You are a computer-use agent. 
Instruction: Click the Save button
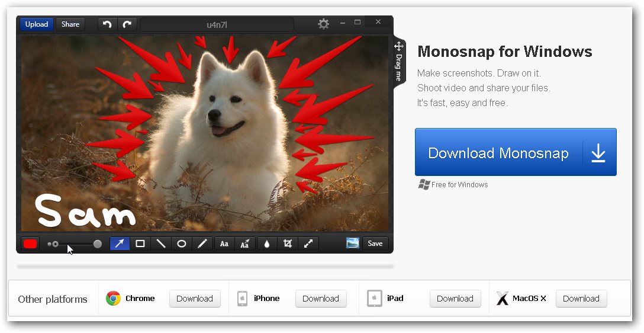[375, 244]
